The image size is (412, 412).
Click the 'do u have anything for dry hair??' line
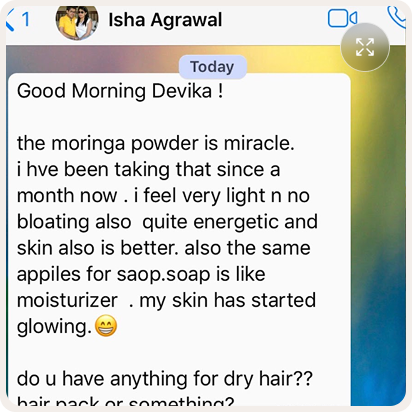[165, 379]
